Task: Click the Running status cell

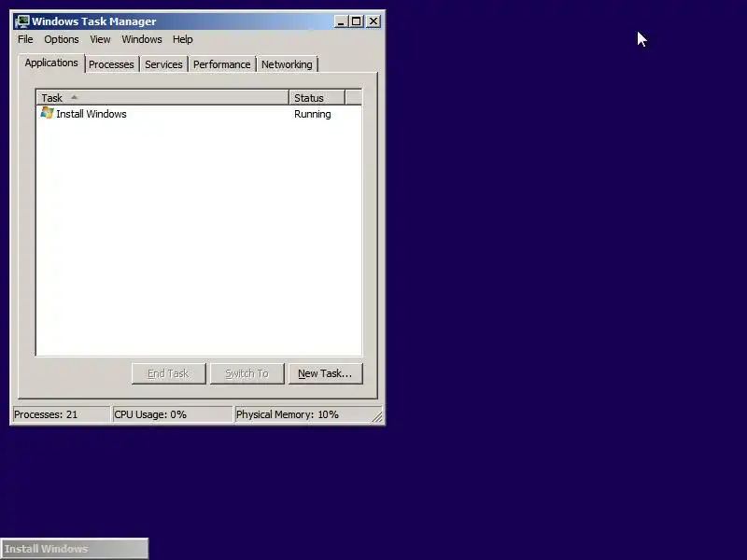Action: pos(312,114)
